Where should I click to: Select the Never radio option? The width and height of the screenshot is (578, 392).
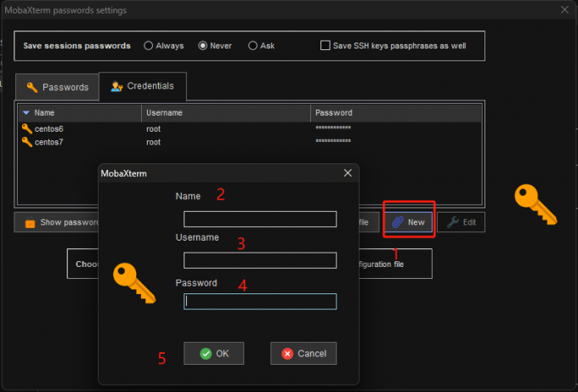pos(215,46)
